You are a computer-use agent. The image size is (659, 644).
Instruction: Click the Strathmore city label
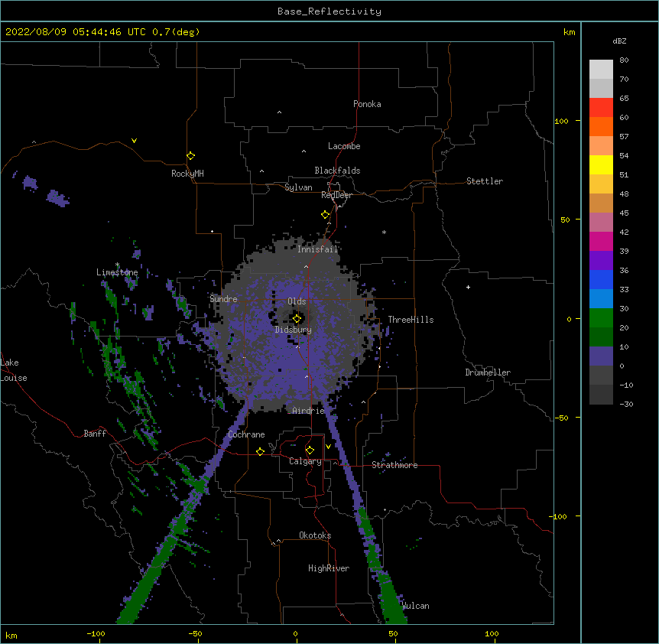[x=394, y=465]
